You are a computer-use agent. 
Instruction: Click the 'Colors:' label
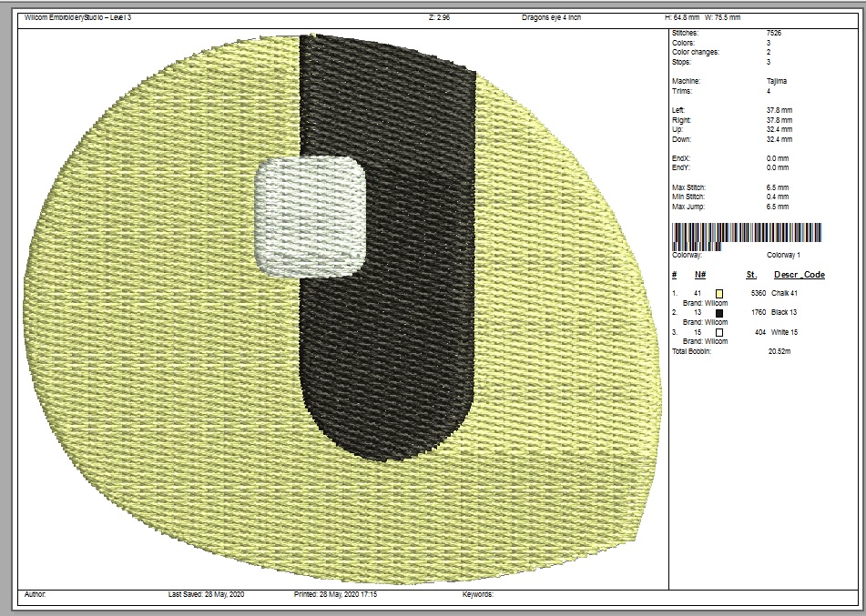683,43
